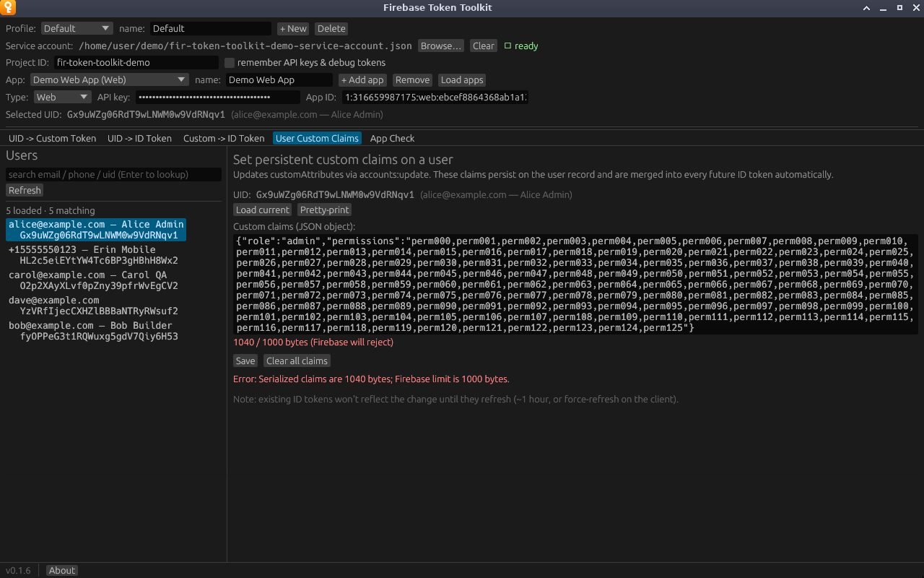The image size is (924, 578).
Task: Click Load apps button
Action: click(462, 79)
